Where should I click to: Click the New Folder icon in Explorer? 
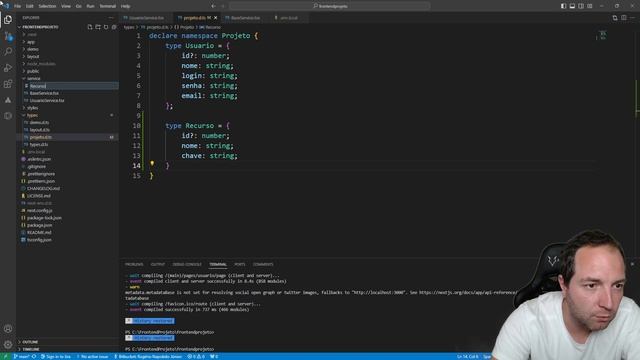pyautogui.click(x=98, y=27)
